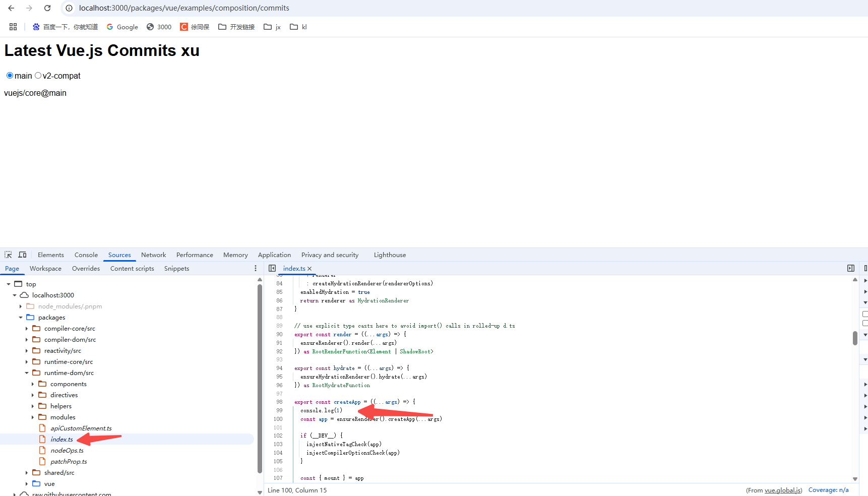Image resolution: width=868 pixels, height=496 pixels.
Task: Switch to the Performance tab
Action: [x=195, y=255]
